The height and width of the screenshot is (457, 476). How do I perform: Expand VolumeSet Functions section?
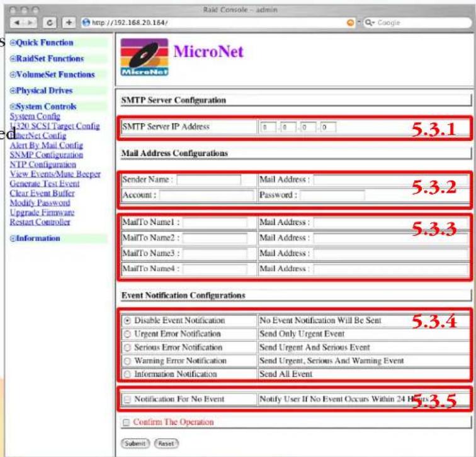coord(52,75)
